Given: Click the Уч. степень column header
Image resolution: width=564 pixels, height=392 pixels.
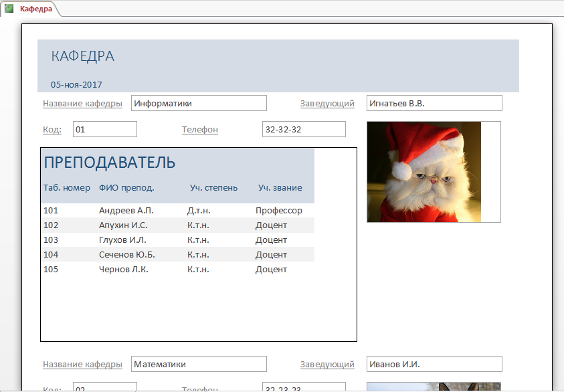Looking at the screenshot, I should [x=213, y=188].
